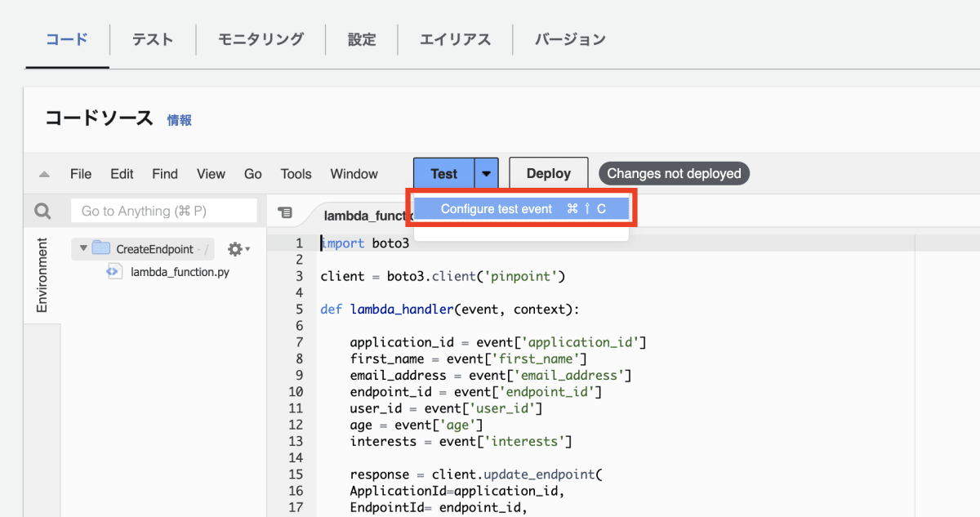Open the environment gear settings menu
This screenshot has width=980, height=517.
click(238, 248)
